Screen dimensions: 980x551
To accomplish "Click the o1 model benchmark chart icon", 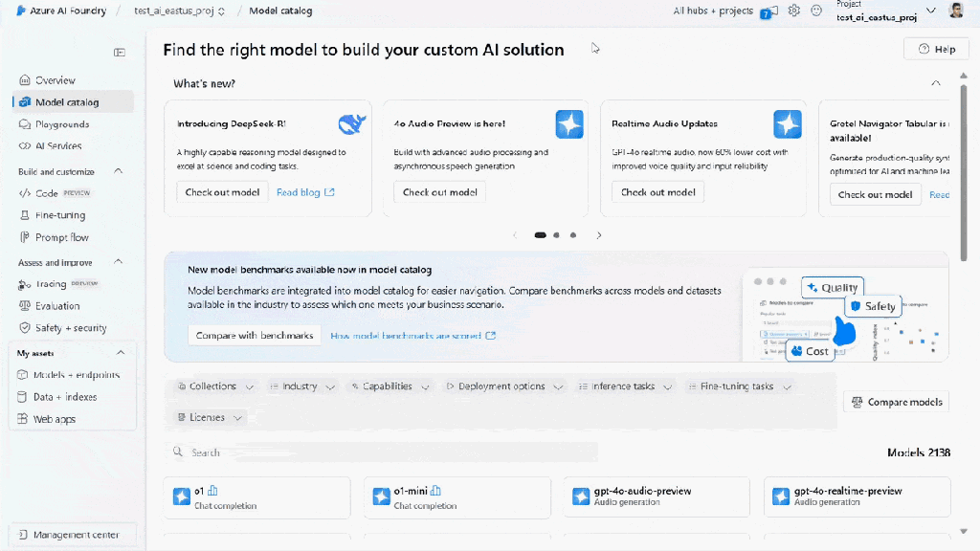I will (212, 491).
